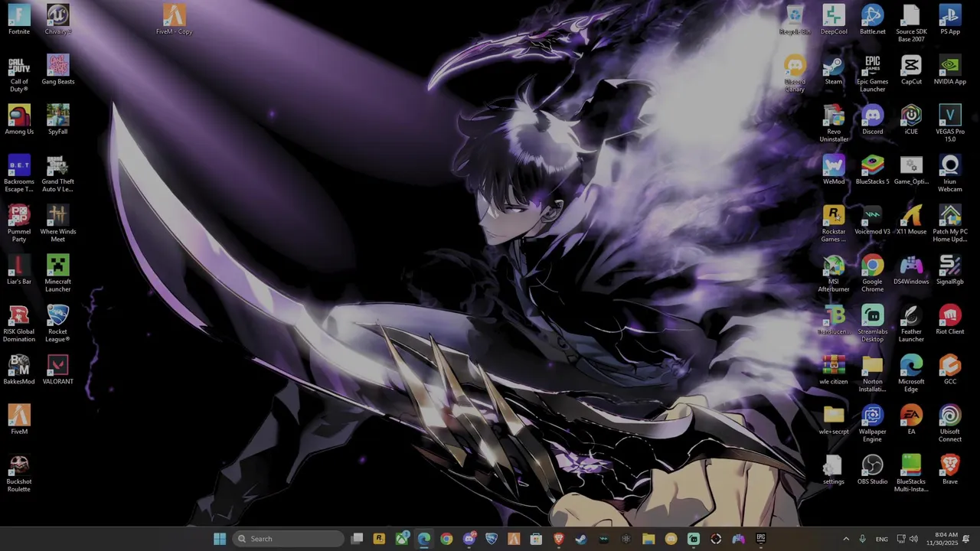
Task: Click the Feather Launcher icon
Action: click(911, 324)
